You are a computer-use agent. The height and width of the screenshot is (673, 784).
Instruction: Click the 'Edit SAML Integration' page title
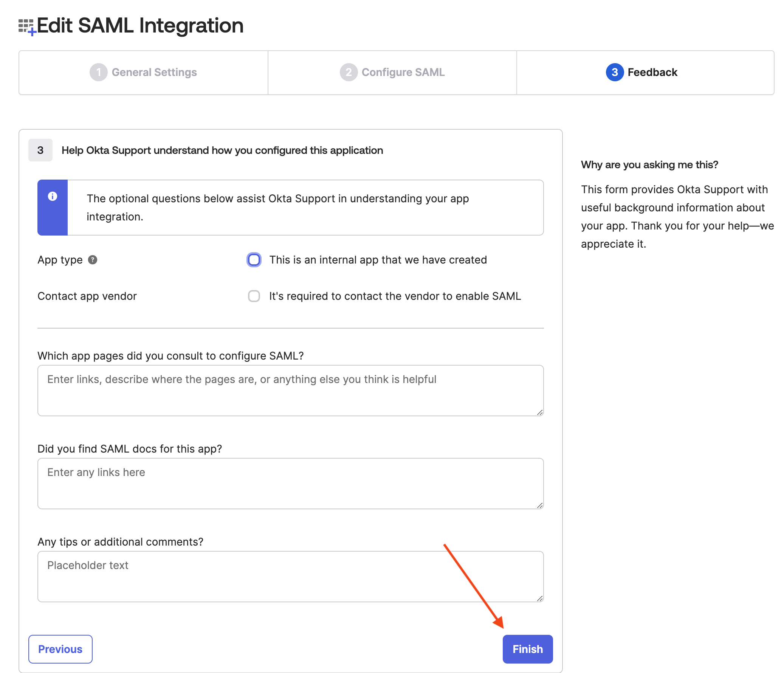tap(140, 26)
